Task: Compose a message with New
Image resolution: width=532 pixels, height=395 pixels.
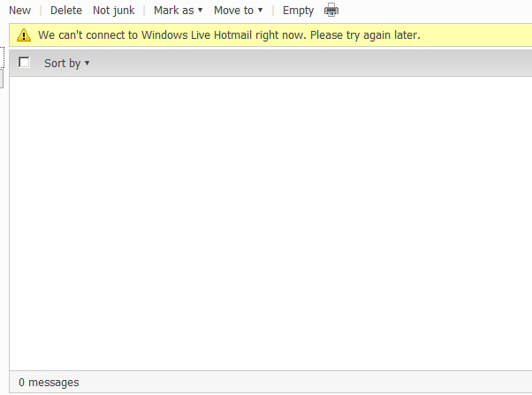Action: [x=19, y=11]
